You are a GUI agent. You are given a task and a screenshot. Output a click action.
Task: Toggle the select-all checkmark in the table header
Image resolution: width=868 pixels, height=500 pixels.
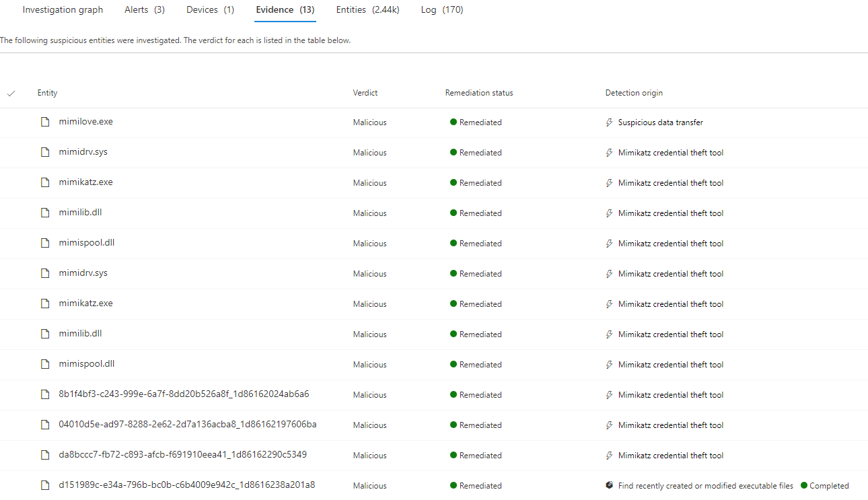click(11, 93)
